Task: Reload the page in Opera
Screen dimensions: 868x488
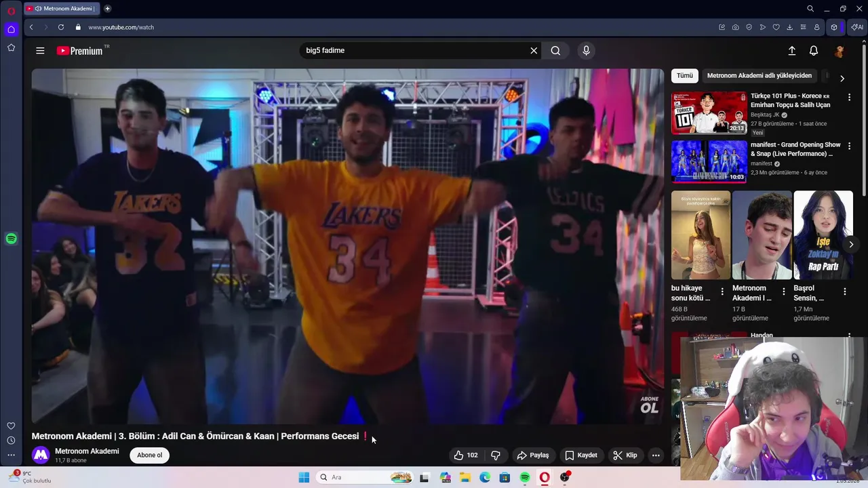Action: coord(61,27)
